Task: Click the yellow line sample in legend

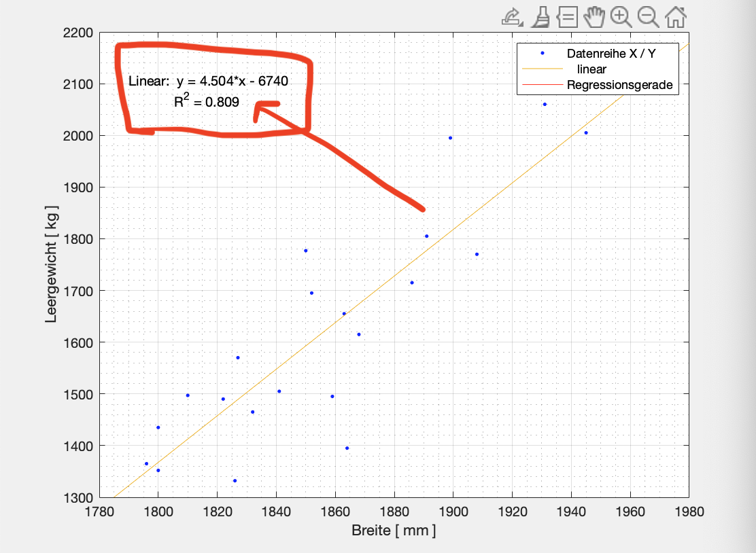Action: pyautogui.click(x=543, y=69)
